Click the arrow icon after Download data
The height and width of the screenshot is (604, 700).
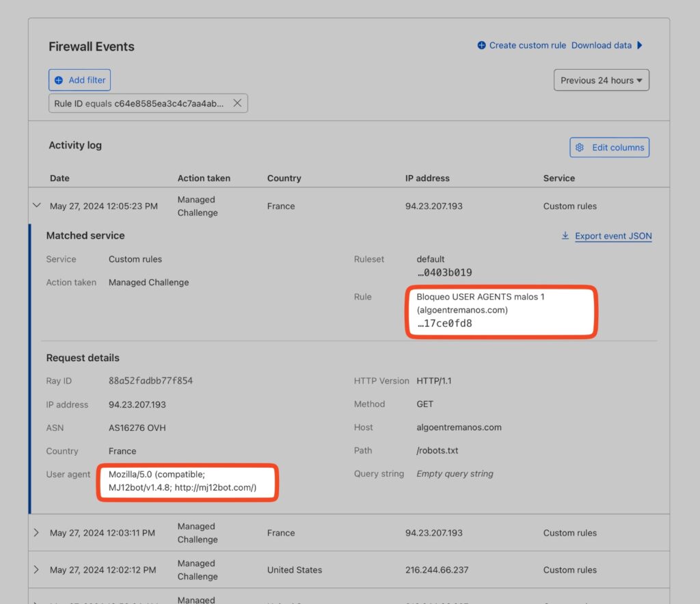click(640, 45)
